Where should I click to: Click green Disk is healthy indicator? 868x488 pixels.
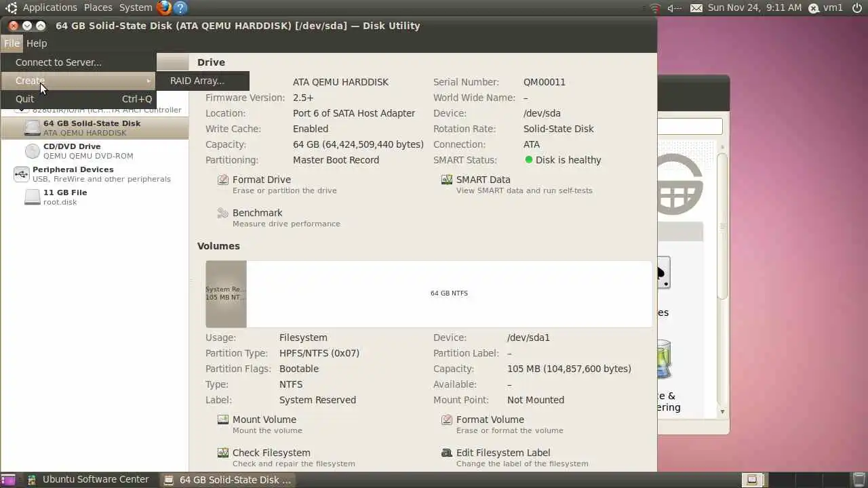pyautogui.click(x=529, y=160)
